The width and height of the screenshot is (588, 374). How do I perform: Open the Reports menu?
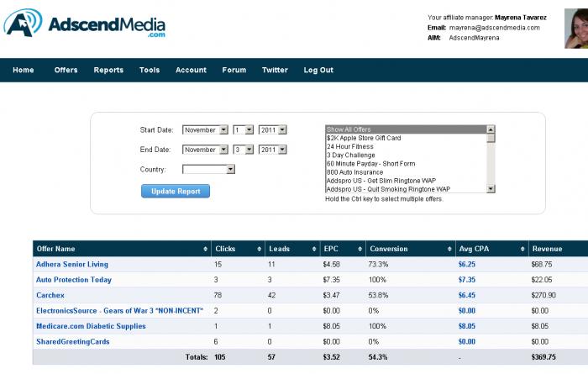pyautogui.click(x=108, y=70)
